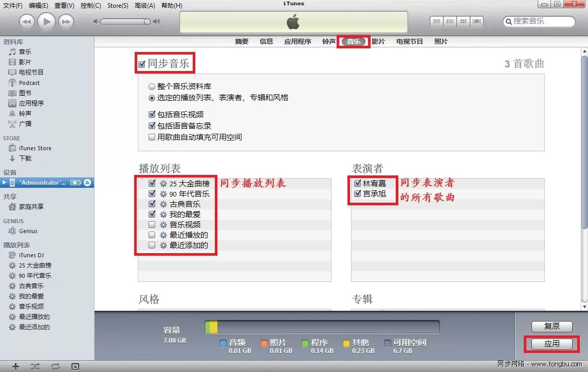The image size is (588, 372).
Task: Open iTunes Store in the sidebar
Action: point(35,148)
